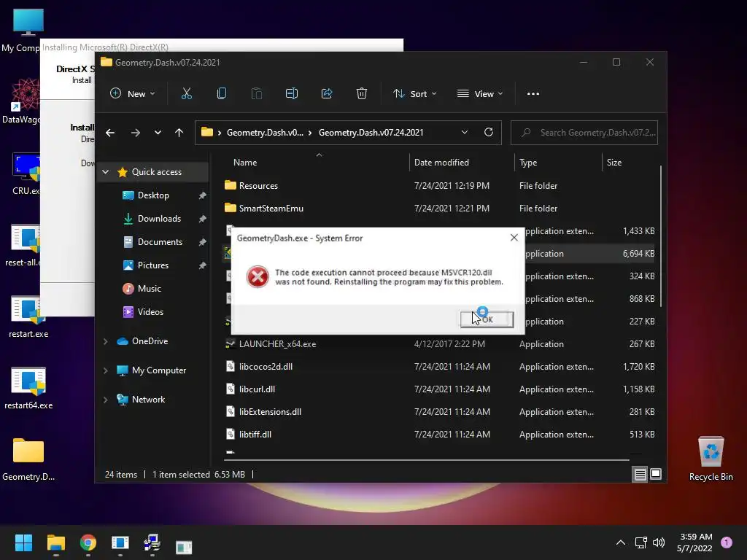
Task: Open File Explorer from the taskbar
Action: tap(55, 542)
